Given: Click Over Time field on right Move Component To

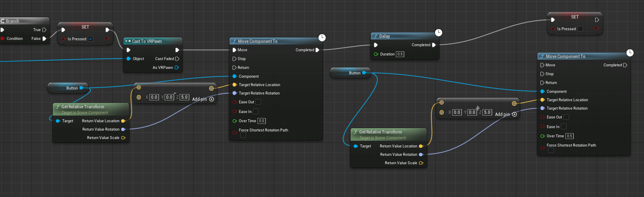Looking at the screenshot, I should (x=570, y=136).
